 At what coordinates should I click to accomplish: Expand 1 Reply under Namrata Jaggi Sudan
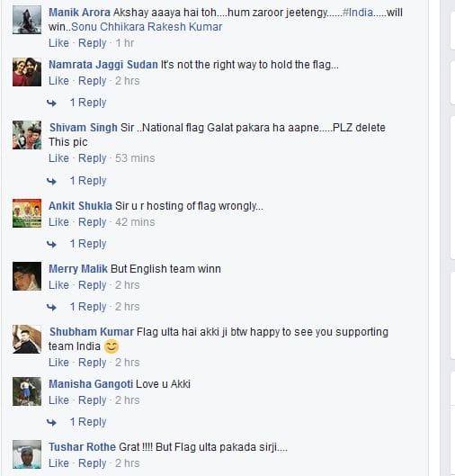88,103
